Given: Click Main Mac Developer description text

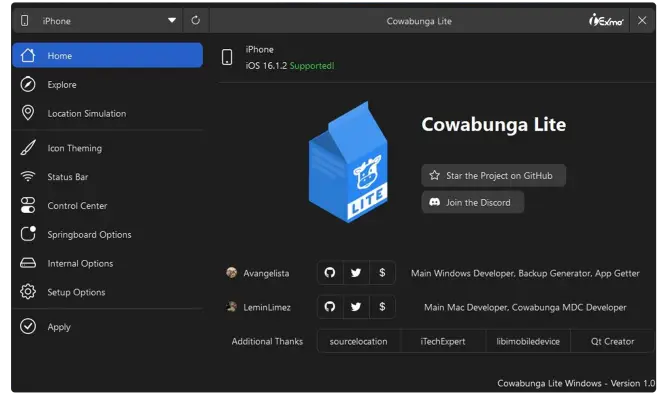Looking at the screenshot, I should 525,307.
